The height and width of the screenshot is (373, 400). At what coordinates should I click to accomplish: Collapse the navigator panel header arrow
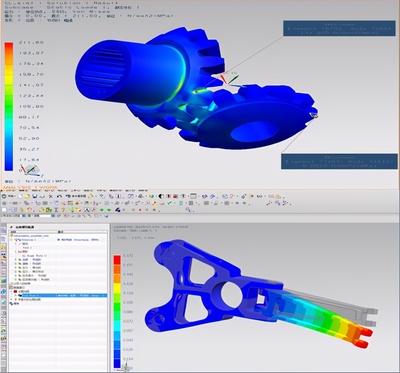pos(11,227)
